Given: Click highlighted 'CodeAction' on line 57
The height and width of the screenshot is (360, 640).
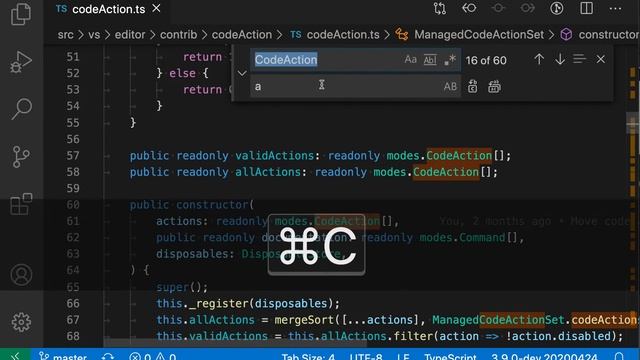Looking at the screenshot, I should point(459,156).
